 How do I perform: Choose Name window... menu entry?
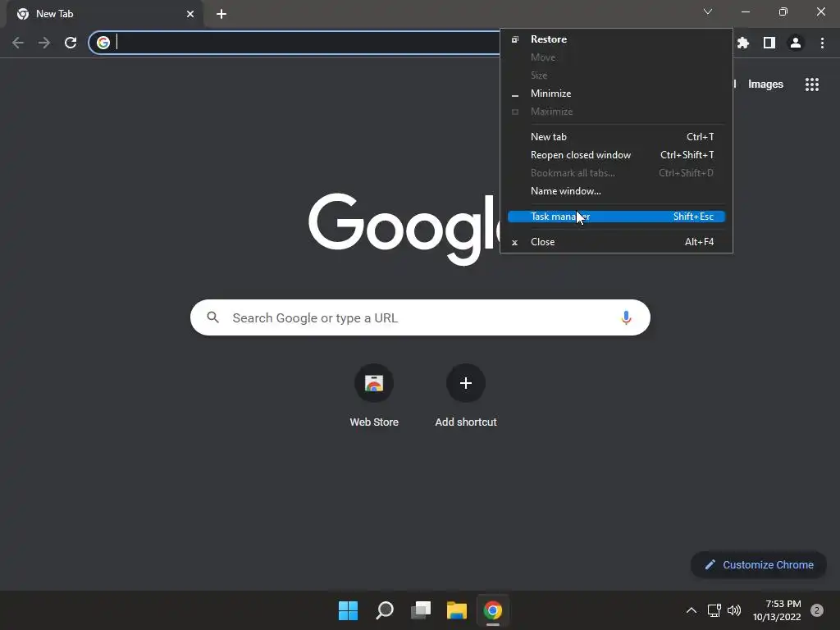616,190
